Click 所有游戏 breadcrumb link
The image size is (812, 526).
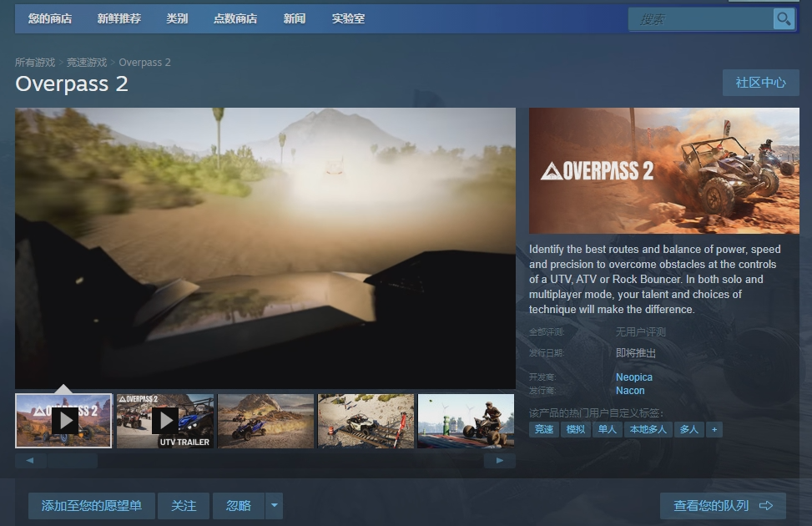click(x=35, y=63)
